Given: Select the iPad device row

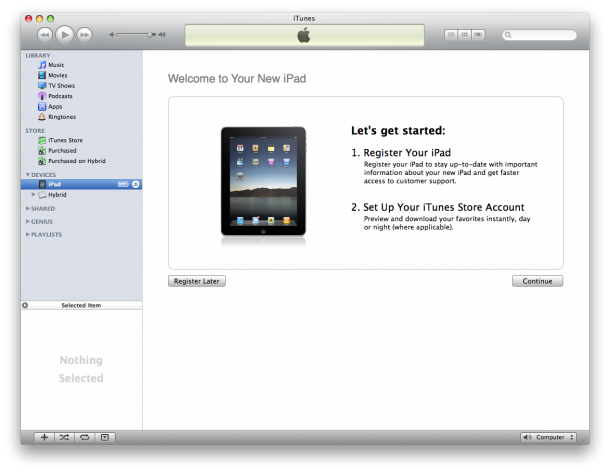Looking at the screenshot, I should click(81, 184).
